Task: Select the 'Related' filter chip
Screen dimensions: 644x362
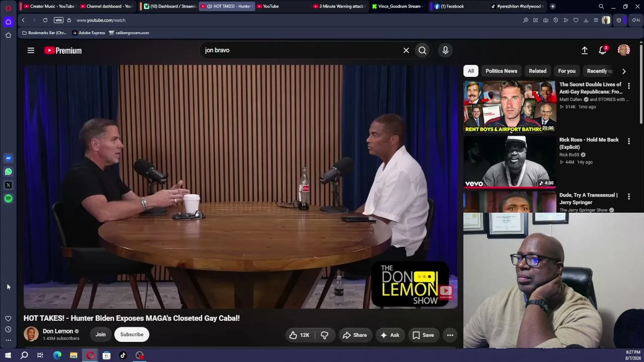Action: point(537,71)
